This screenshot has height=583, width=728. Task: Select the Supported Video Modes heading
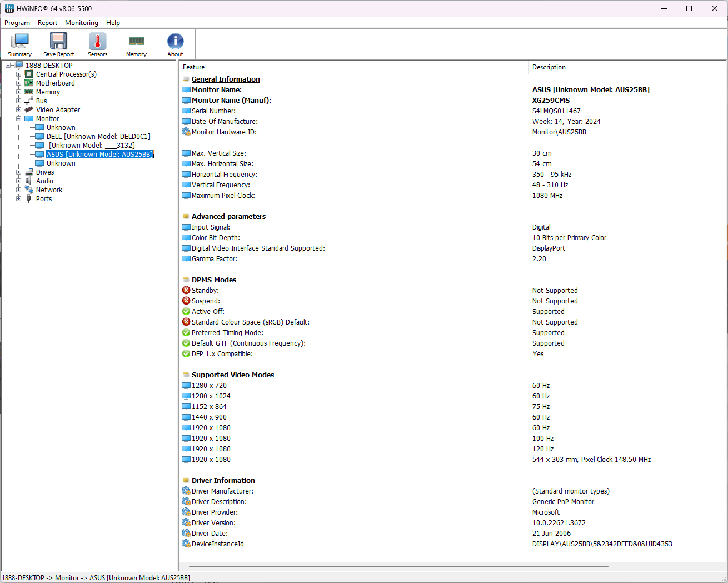[x=233, y=375]
